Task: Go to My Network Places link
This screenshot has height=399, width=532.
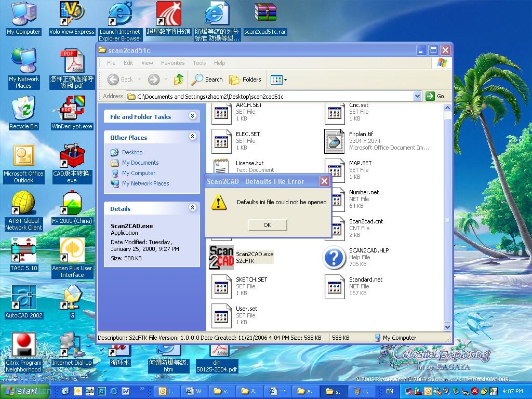Action: tap(145, 183)
